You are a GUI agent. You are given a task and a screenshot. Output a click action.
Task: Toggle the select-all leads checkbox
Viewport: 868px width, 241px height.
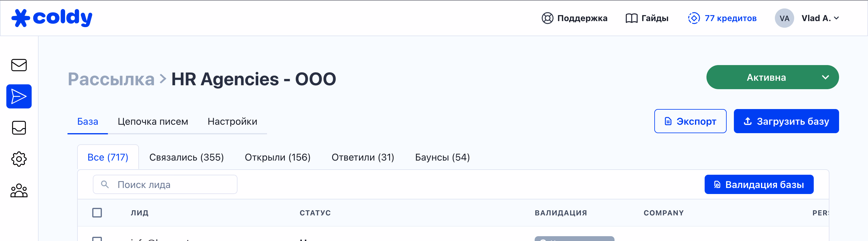97,213
